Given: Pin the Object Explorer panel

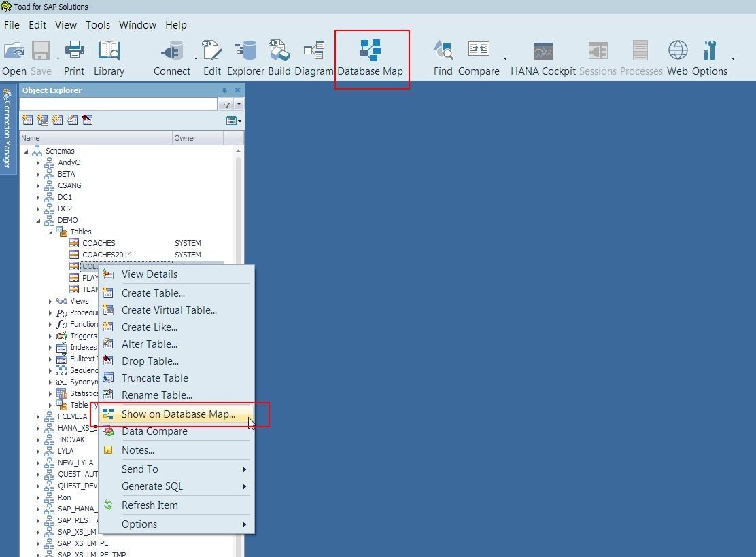Looking at the screenshot, I should pos(224,90).
